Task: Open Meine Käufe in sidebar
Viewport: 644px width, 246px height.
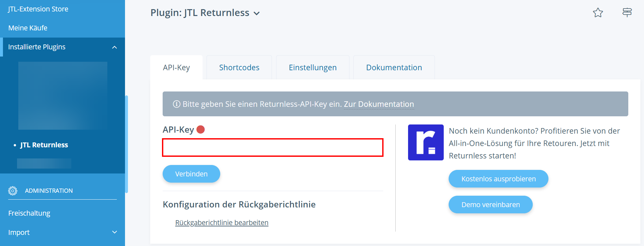Action: pyautogui.click(x=28, y=28)
